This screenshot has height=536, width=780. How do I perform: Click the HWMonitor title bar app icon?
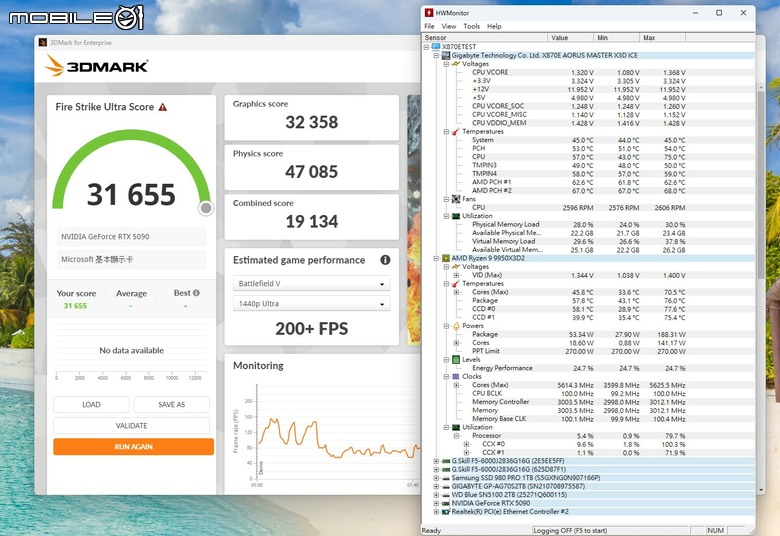pos(429,13)
